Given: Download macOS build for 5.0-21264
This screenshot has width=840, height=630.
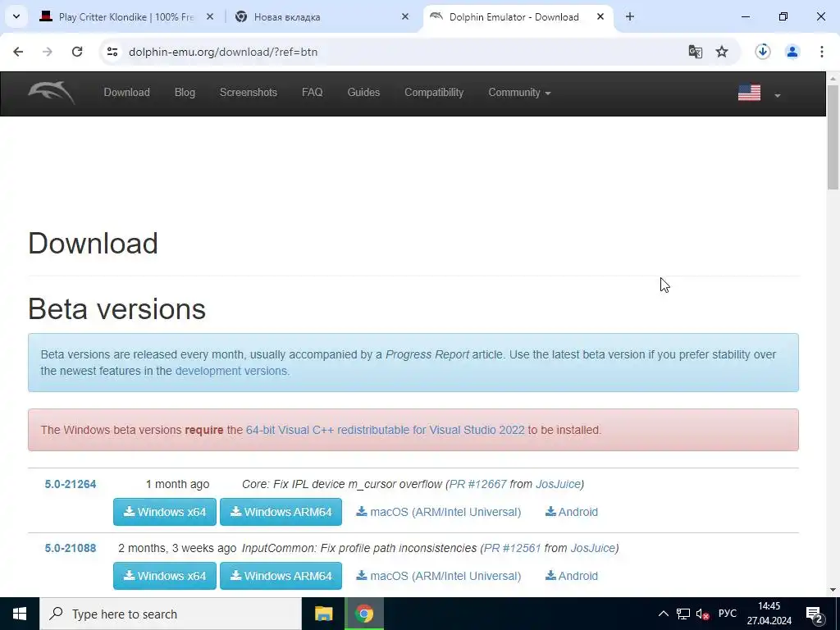Looking at the screenshot, I should click(x=439, y=512).
